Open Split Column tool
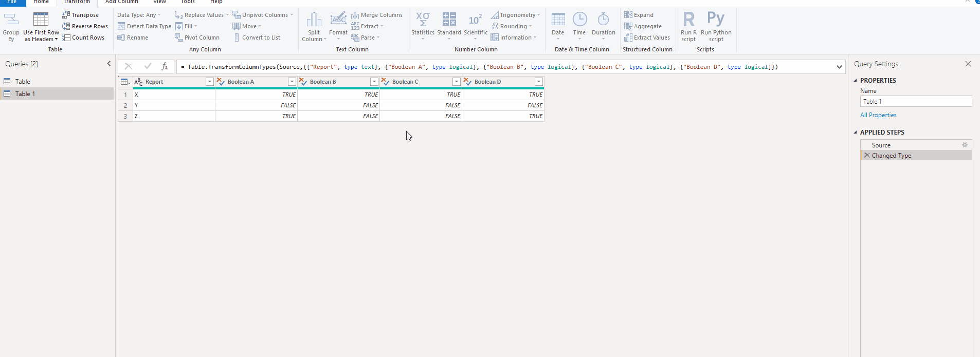This screenshot has width=980, height=357. (314, 27)
